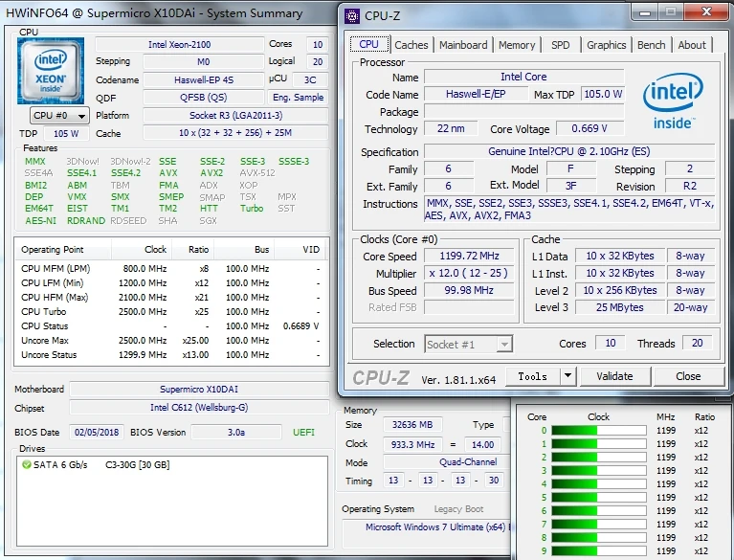Screen dimensions: 734x560
Task: Select the Bench tab
Action: point(651,44)
